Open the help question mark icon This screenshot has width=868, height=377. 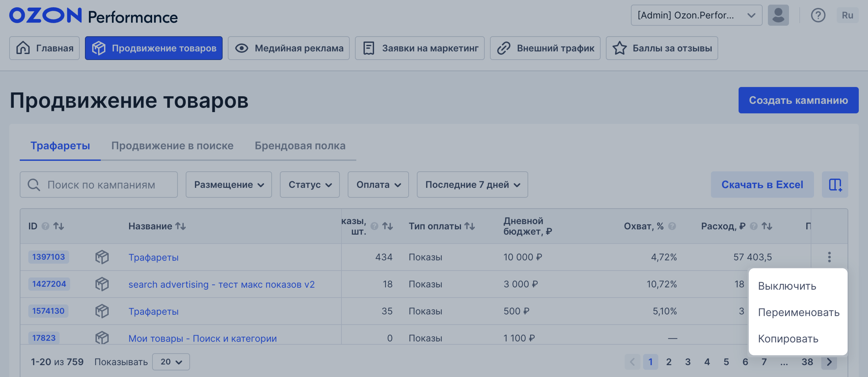[x=818, y=15]
